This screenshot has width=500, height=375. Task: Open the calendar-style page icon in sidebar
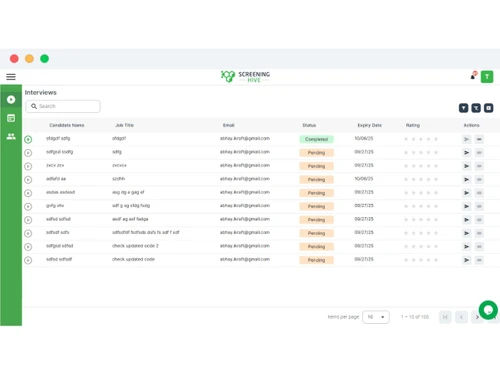pos(11,118)
